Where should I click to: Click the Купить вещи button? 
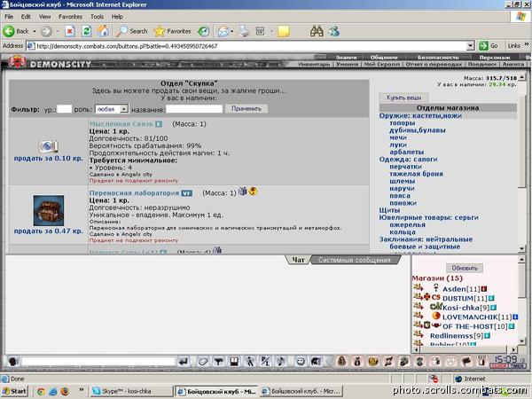coord(403,98)
